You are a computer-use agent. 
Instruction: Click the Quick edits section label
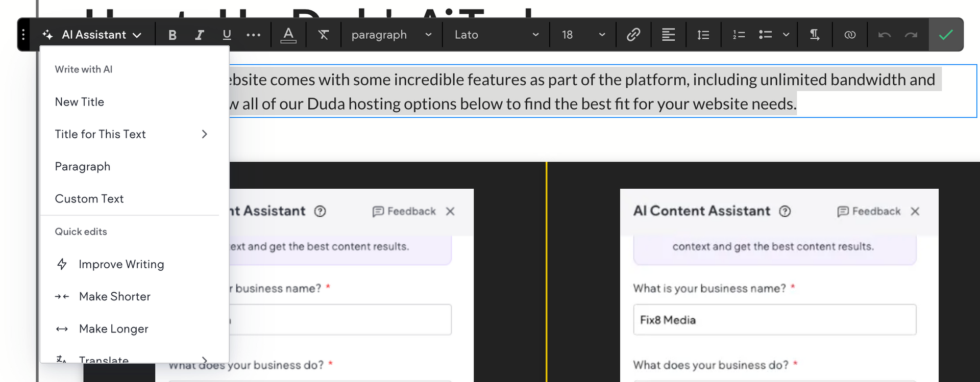point(81,232)
